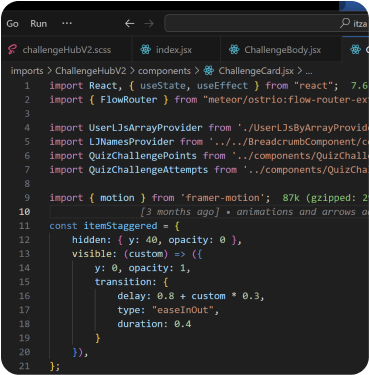Click QuizChallengeAttempts on line 7
Screen dimensions: 369x375
148,170
